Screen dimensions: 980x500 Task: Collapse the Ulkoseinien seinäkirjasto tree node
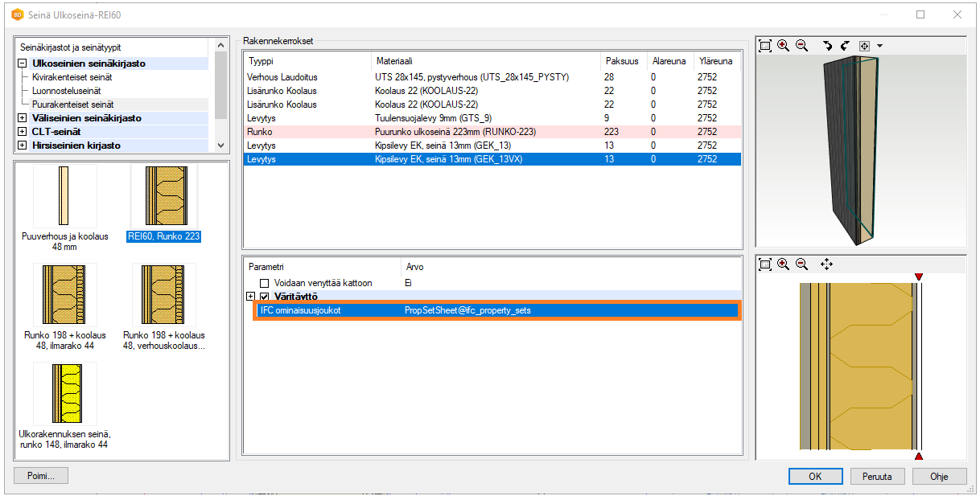click(x=23, y=64)
